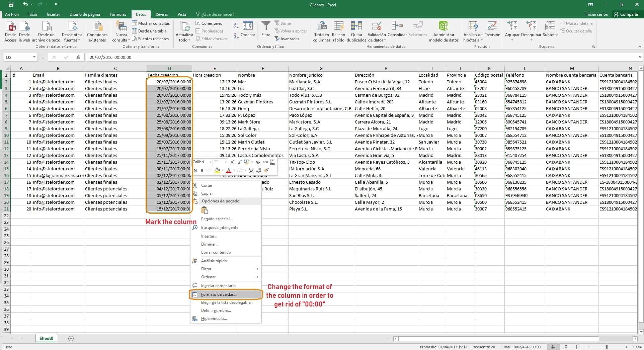This screenshot has width=644, height=350.
Task: Switch to page layout view in status bar
Action: 566,347
